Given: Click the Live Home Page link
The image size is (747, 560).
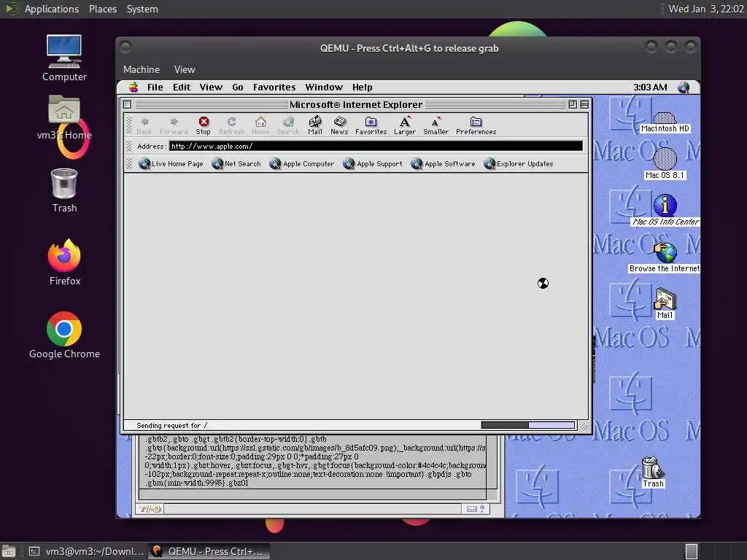Looking at the screenshot, I should pyautogui.click(x=171, y=164).
